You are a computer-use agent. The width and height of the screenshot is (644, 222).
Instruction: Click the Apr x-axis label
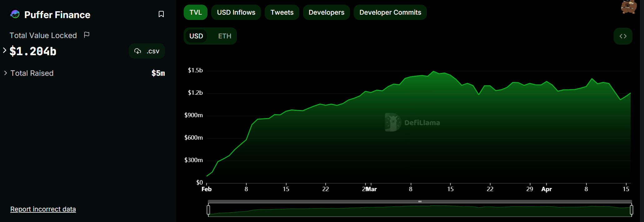click(547, 189)
